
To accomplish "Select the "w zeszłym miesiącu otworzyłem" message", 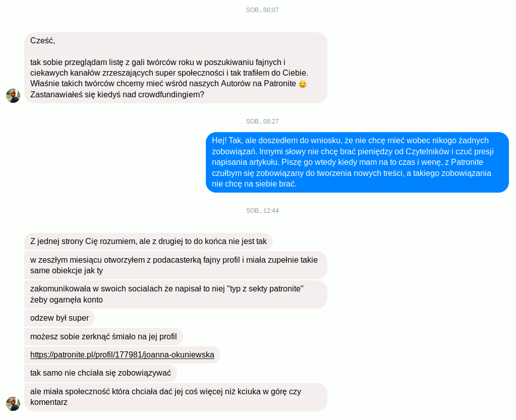I will (x=176, y=265).
